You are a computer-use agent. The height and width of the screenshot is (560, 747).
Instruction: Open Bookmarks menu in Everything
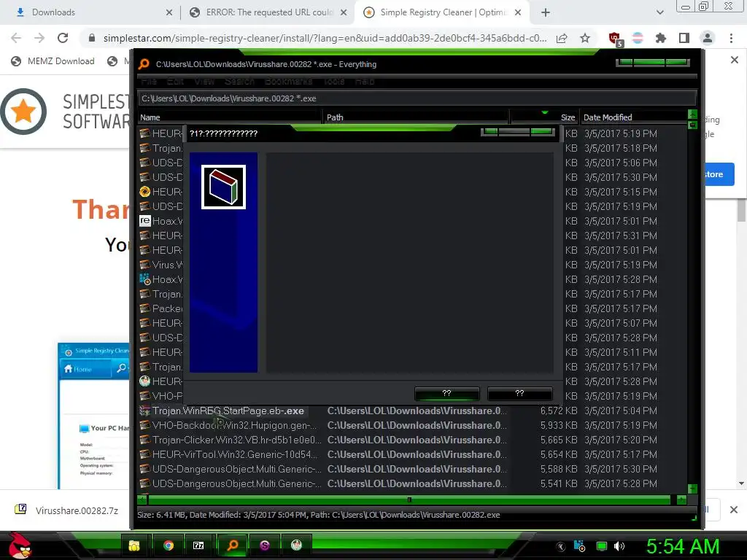(289, 82)
